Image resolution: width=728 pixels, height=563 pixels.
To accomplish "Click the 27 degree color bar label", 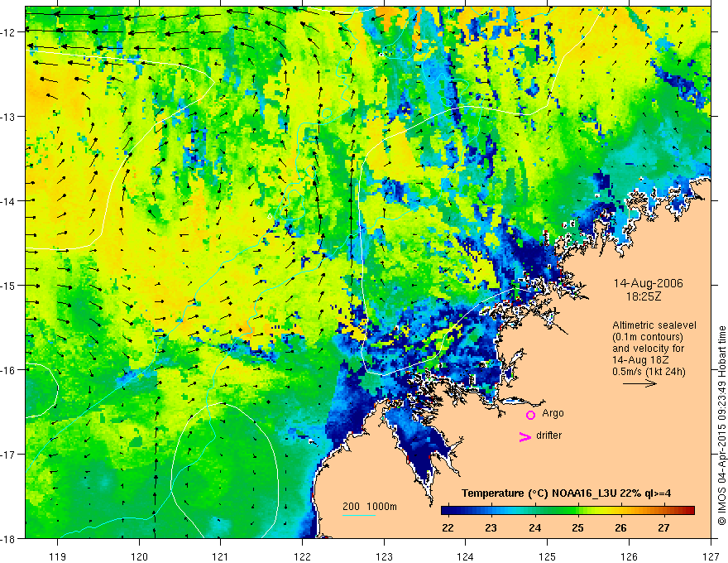I will (664, 527).
